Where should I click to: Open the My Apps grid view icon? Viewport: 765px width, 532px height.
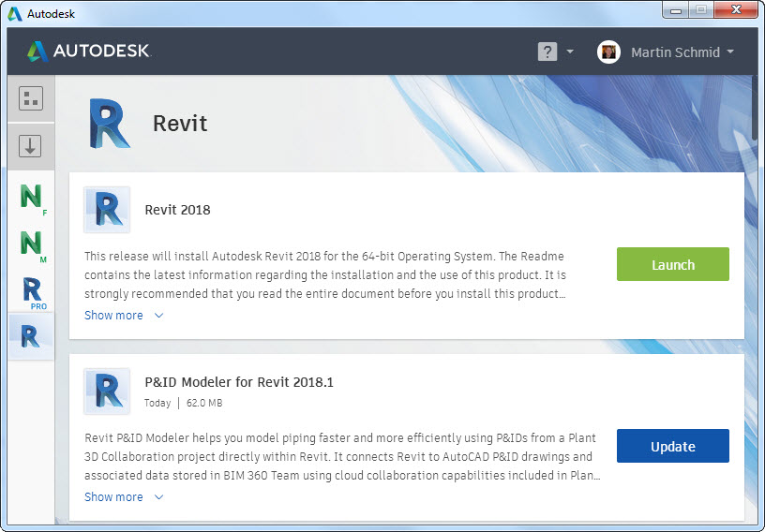click(31, 98)
